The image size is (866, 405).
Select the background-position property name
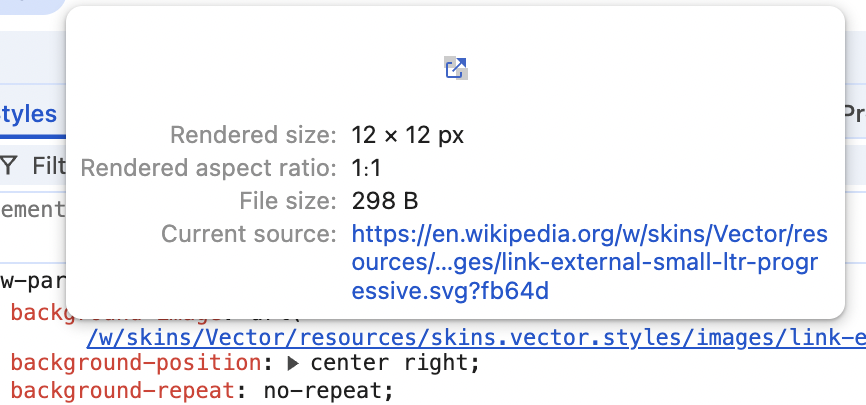coord(135,364)
